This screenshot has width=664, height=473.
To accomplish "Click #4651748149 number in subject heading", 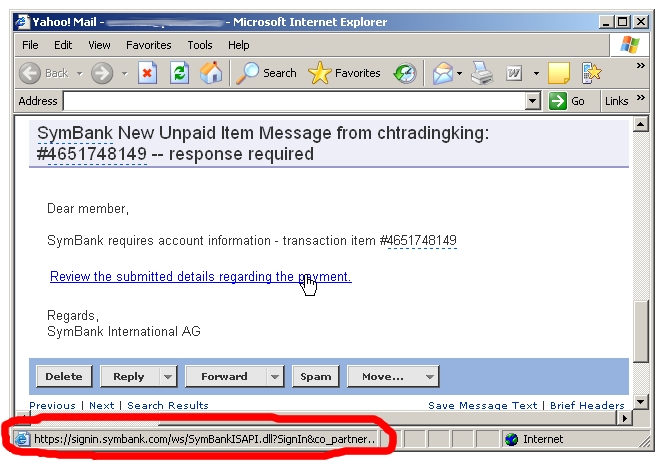I will (92, 154).
